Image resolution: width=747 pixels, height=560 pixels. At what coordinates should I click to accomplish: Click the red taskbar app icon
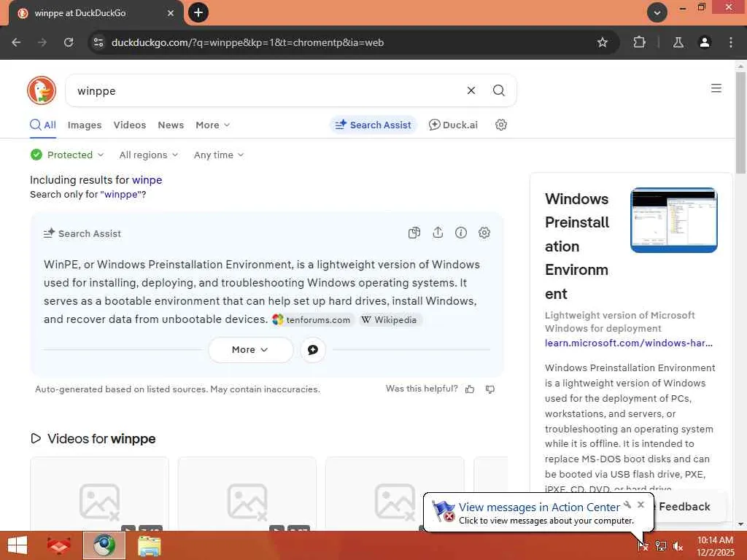pyautogui.click(x=58, y=545)
